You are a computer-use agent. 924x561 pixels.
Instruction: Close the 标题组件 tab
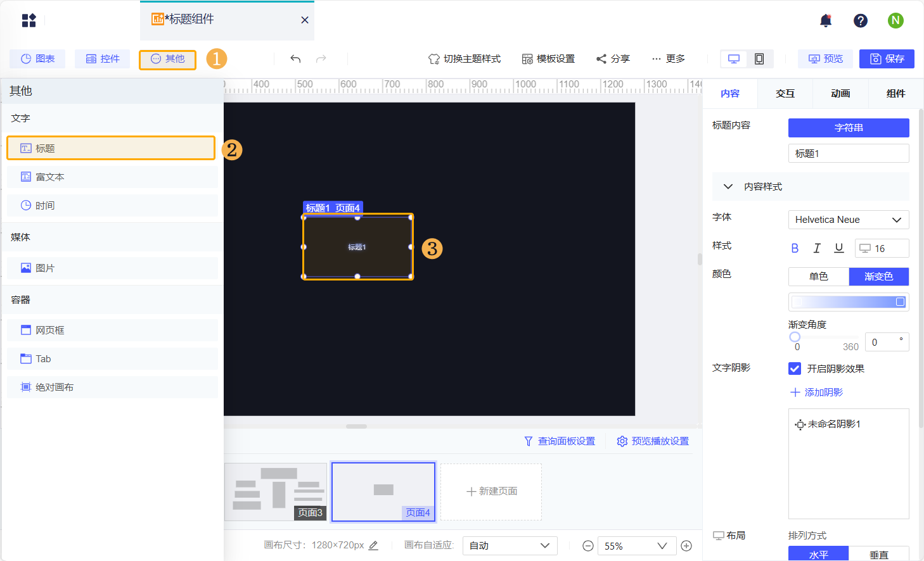pos(305,20)
